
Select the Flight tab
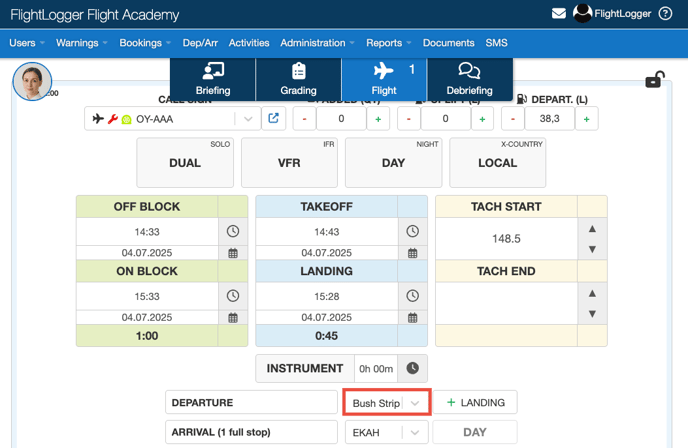tap(384, 79)
